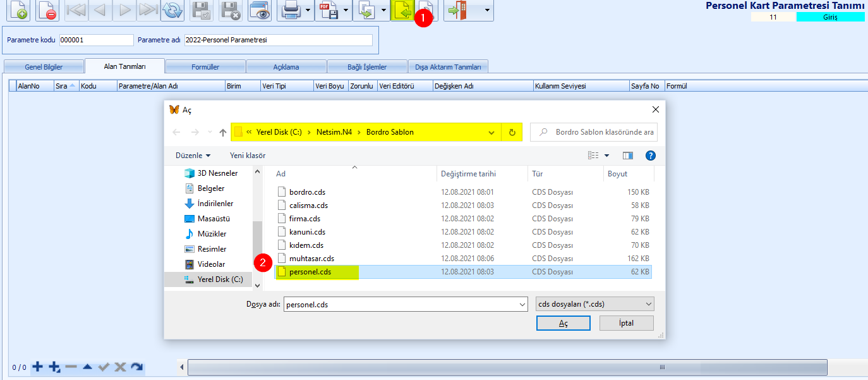Click the PDF export icon
This screenshot has height=380, width=868.
(x=329, y=10)
